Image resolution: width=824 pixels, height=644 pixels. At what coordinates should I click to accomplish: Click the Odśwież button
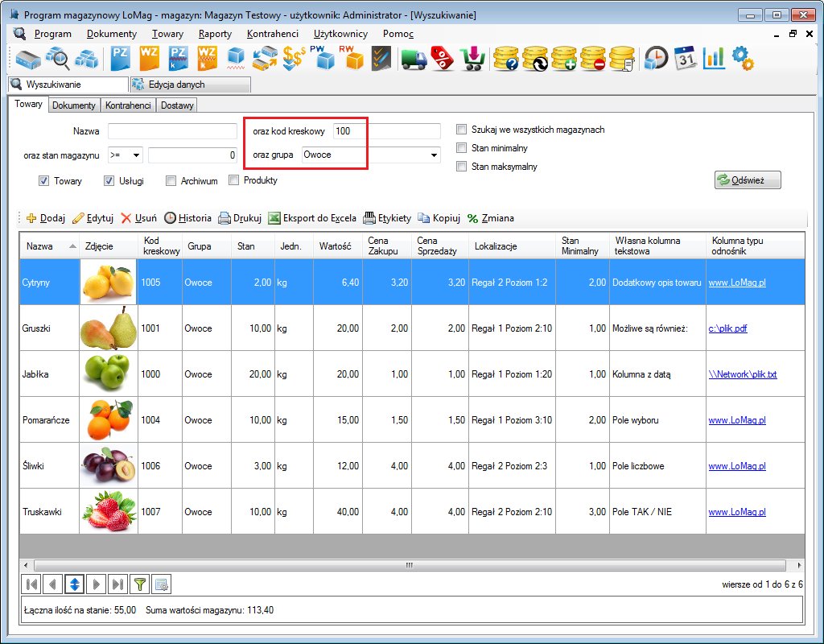pos(748,180)
